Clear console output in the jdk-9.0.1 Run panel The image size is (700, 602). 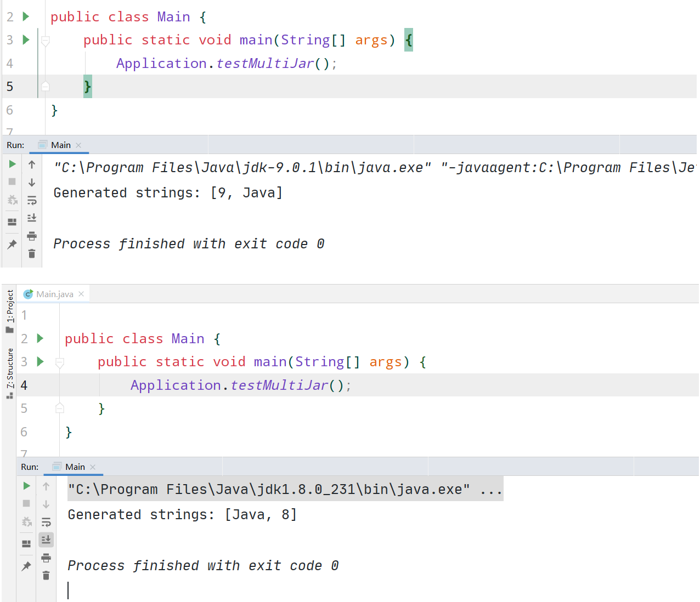(32, 254)
